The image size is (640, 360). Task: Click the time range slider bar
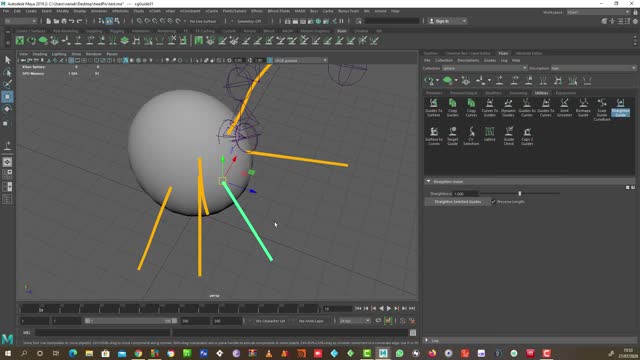point(131,321)
